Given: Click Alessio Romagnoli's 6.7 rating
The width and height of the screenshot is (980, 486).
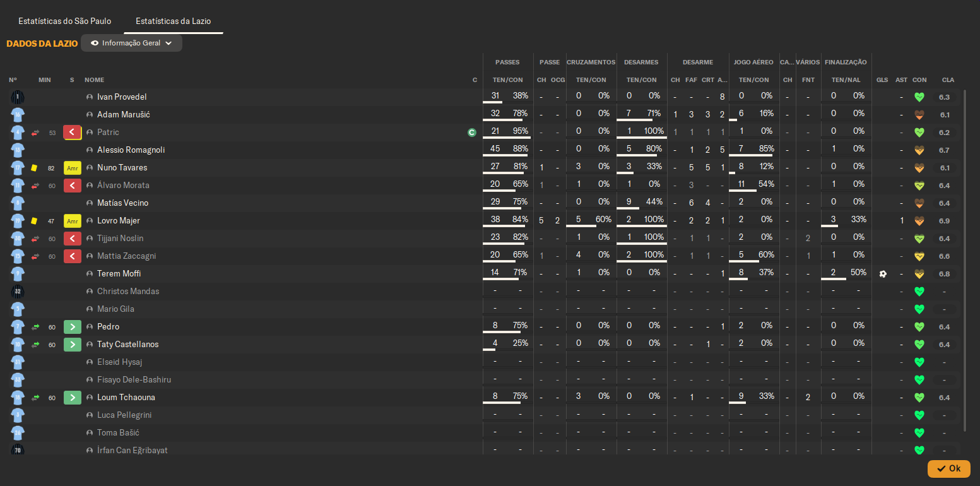Looking at the screenshot, I should 945,150.
